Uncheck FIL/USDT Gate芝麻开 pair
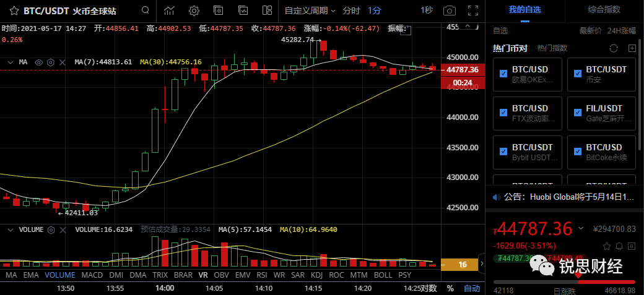 click(x=578, y=113)
